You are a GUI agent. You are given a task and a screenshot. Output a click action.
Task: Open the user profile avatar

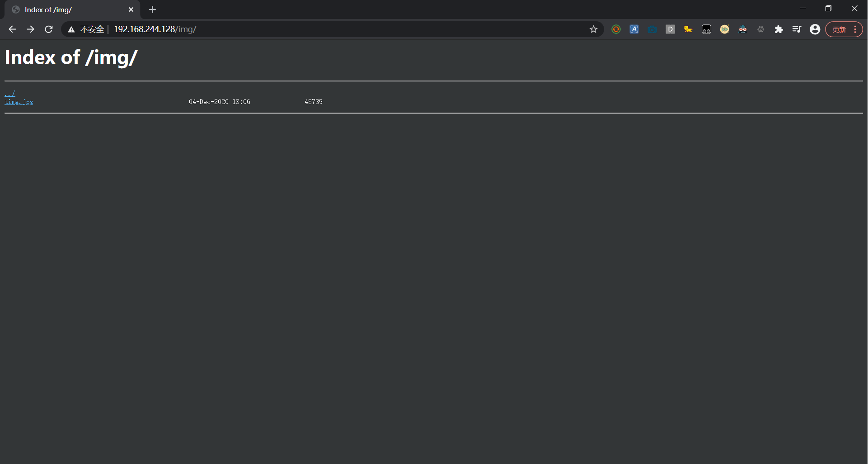click(815, 29)
